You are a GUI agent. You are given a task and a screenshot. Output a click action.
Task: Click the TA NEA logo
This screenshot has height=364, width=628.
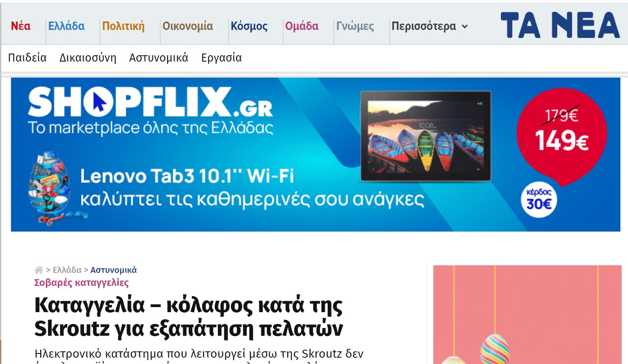point(560,25)
